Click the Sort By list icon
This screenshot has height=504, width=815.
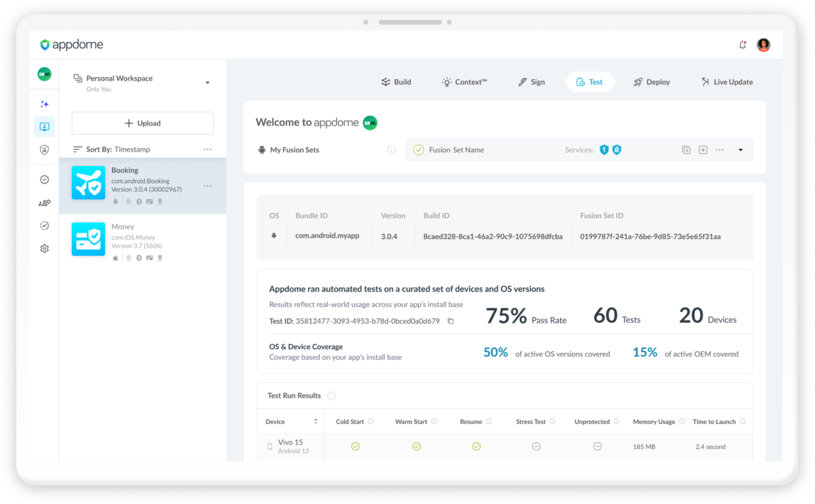(77, 150)
